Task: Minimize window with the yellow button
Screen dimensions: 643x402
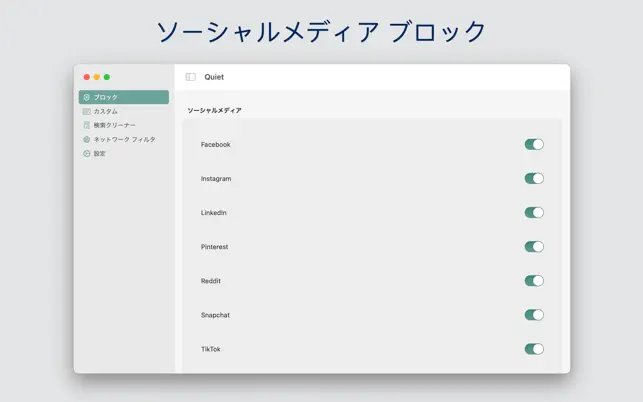Action: (97, 77)
